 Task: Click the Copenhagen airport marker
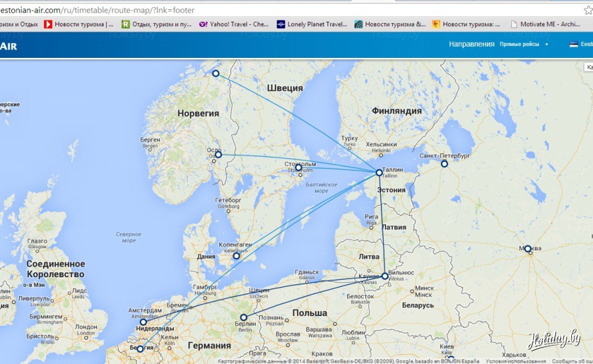pos(237,255)
